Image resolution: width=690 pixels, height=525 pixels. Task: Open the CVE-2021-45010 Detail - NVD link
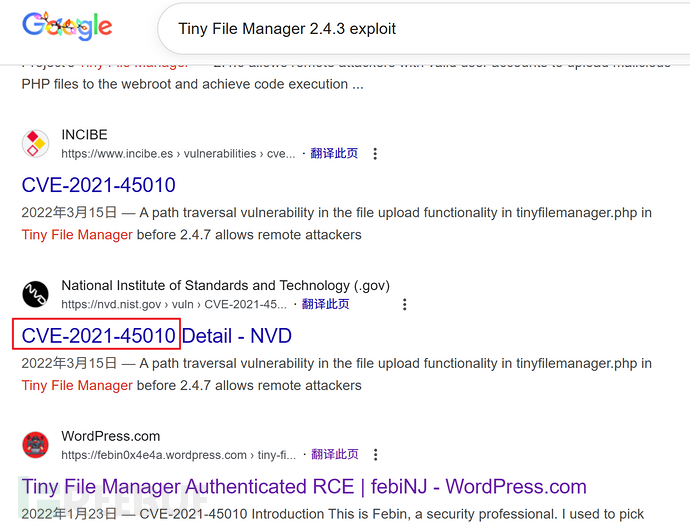(156, 335)
